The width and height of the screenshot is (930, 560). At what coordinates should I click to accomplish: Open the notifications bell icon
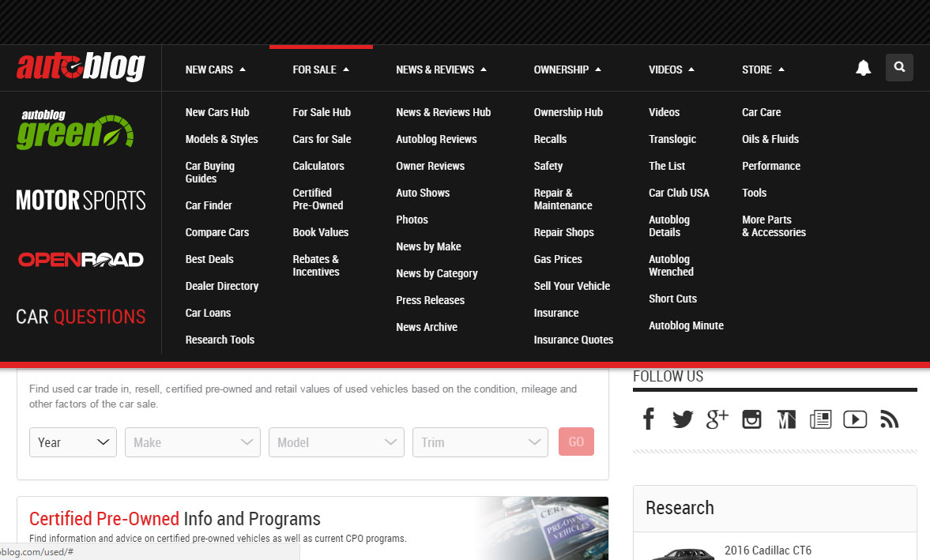coord(863,68)
